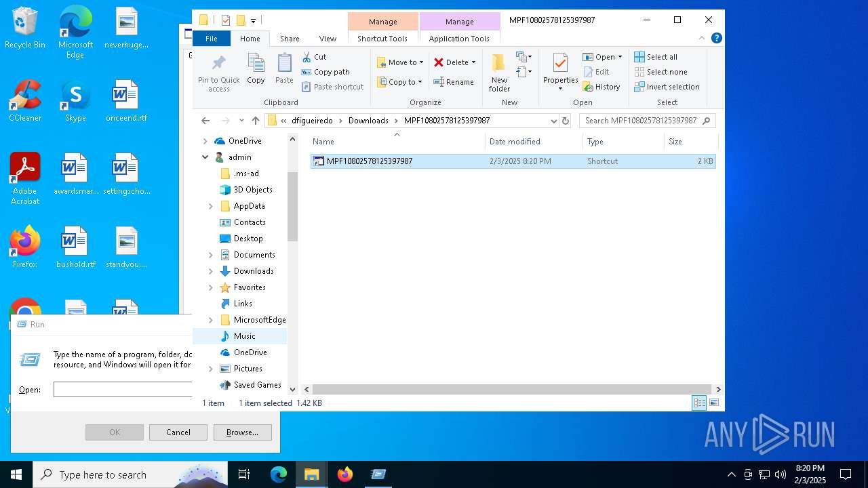Screen dimensions: 868x488
Task: Click Downloads in the address breadcrumb
Action: 368,121
